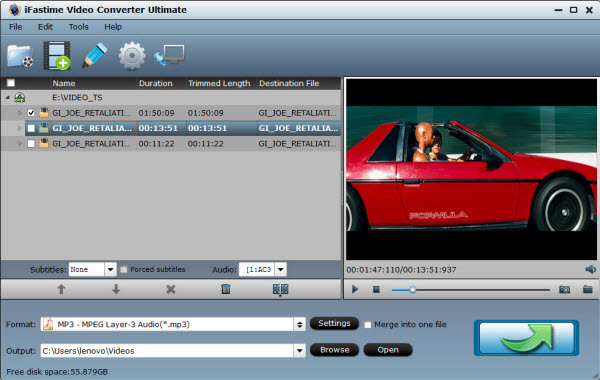Click file icon of 01:50:09 title
This screenshot has height=380, width=600.
pyautogui.click(x=44, y=113)
